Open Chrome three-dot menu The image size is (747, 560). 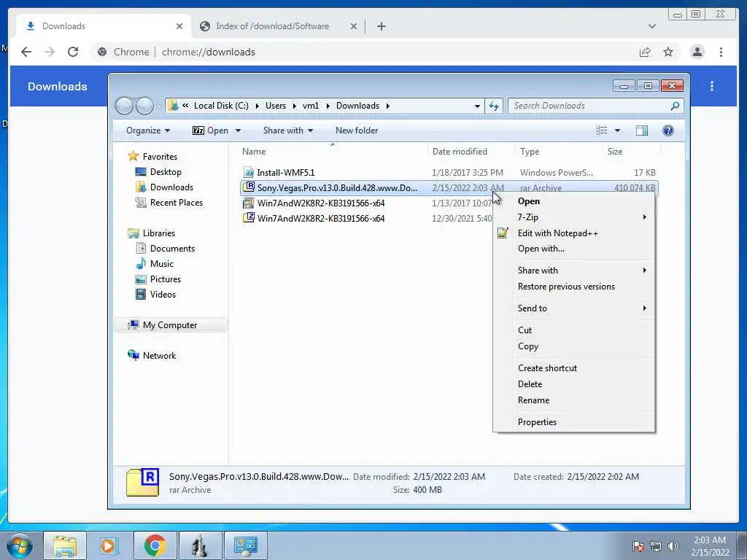coord(721,52)
